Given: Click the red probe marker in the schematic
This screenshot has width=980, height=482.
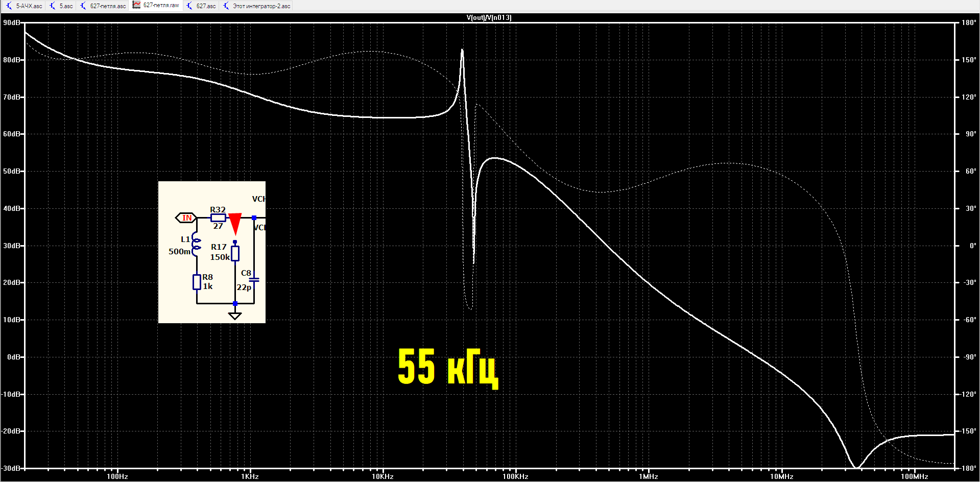Looking at the screenshot, I should [235, 224].
